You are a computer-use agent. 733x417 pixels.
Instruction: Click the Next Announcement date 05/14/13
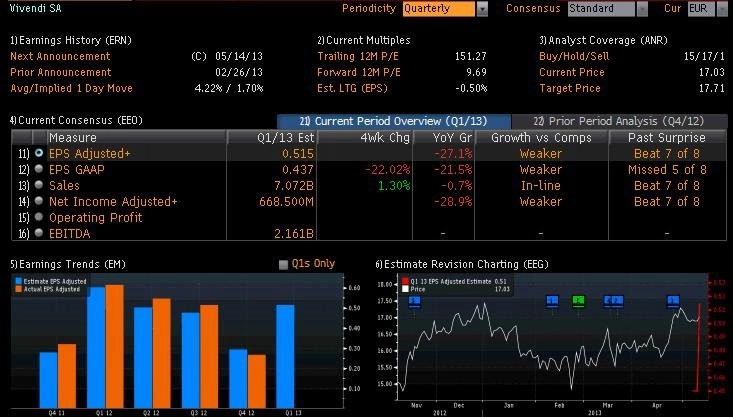238,57
